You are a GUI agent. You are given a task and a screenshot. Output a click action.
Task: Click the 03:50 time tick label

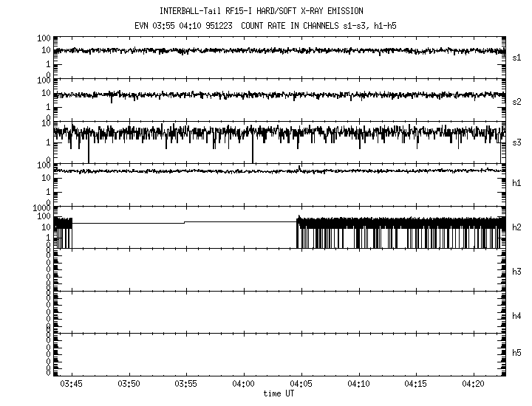point(129,385)
